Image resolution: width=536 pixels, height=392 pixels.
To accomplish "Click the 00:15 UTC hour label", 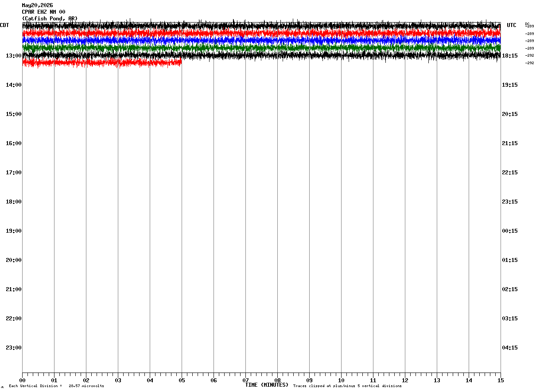I will tap(509, 231).
